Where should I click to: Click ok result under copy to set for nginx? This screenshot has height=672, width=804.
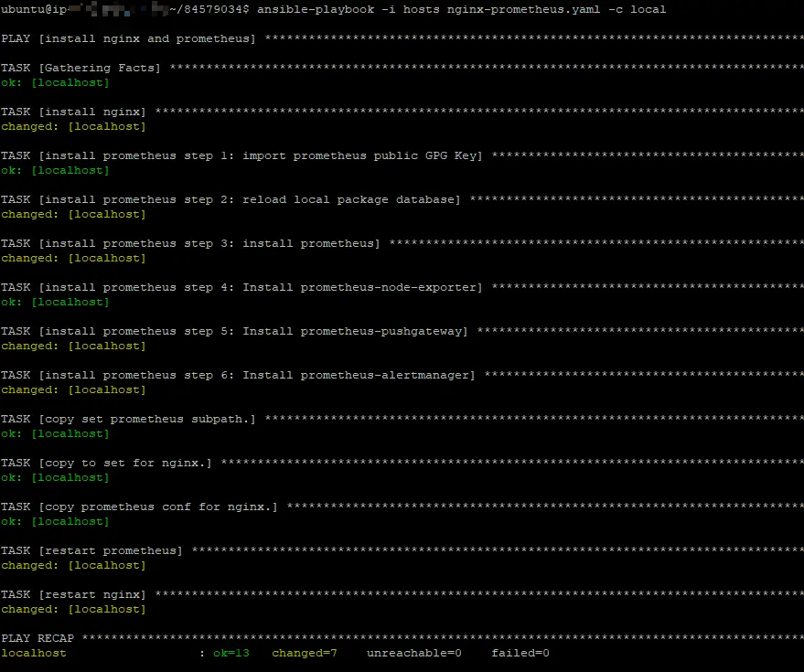pyautogui.click(x=56, y=477)
